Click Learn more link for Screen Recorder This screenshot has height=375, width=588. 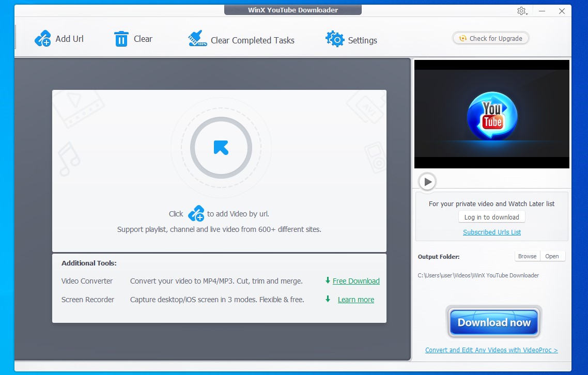pyautogui.click(x=356, y=300)
